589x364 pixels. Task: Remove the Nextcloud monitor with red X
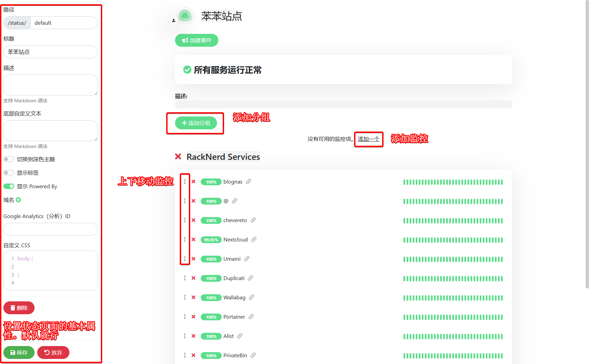194,239
